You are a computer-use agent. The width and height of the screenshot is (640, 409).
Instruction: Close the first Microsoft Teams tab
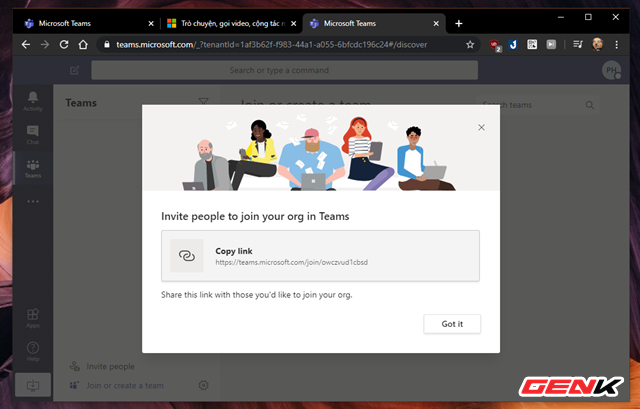click(151, 24)
